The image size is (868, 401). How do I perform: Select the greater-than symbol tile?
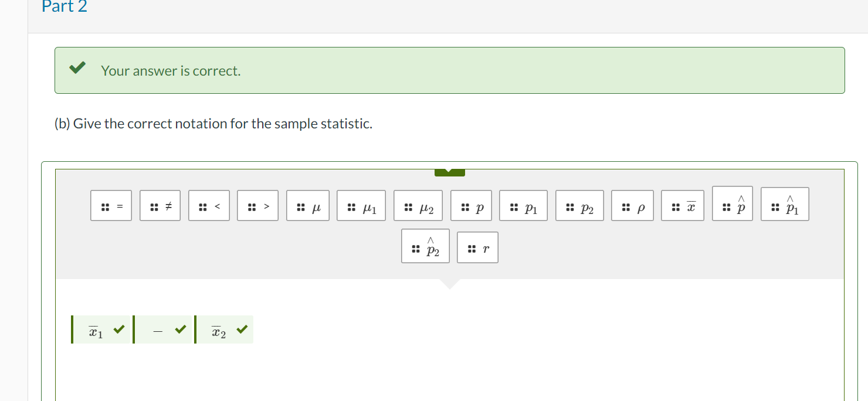point(257,206)
